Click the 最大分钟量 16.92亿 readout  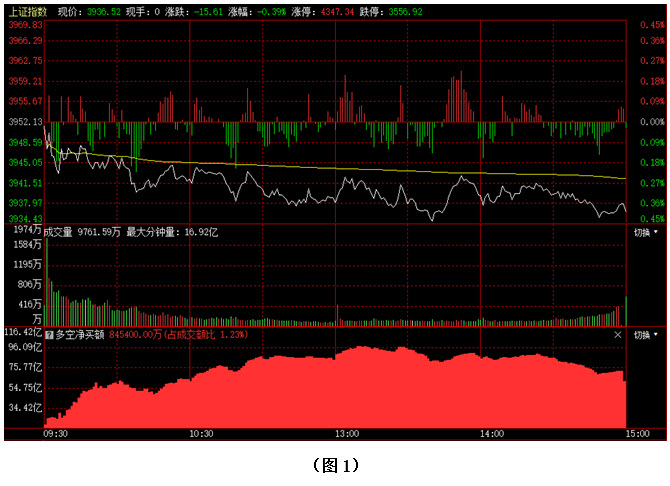[x=172, y=233]
